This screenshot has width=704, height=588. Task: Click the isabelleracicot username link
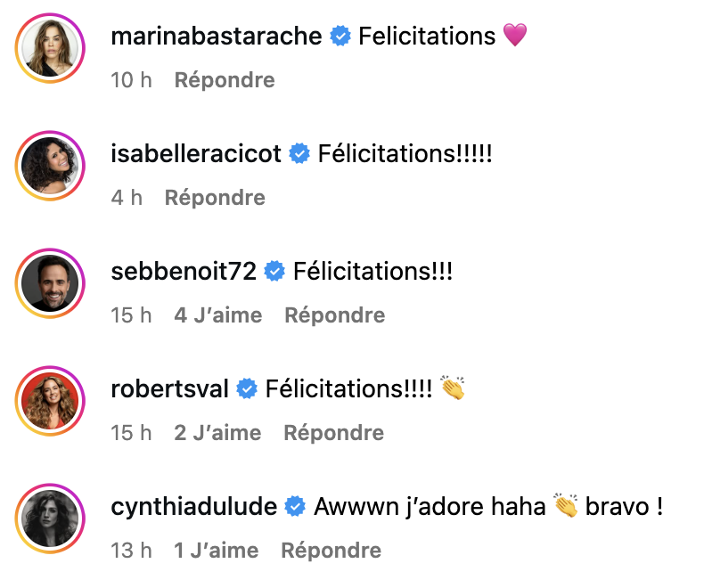196,153
